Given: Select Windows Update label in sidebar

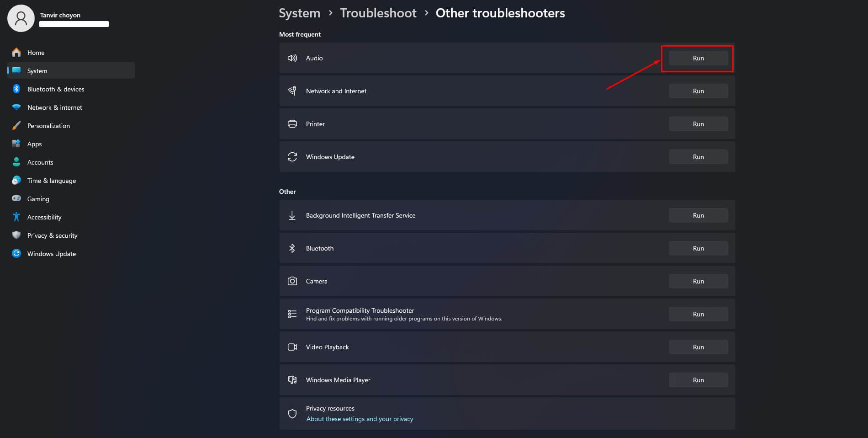Looking at the screenshot, I should [x=52, y=254].
